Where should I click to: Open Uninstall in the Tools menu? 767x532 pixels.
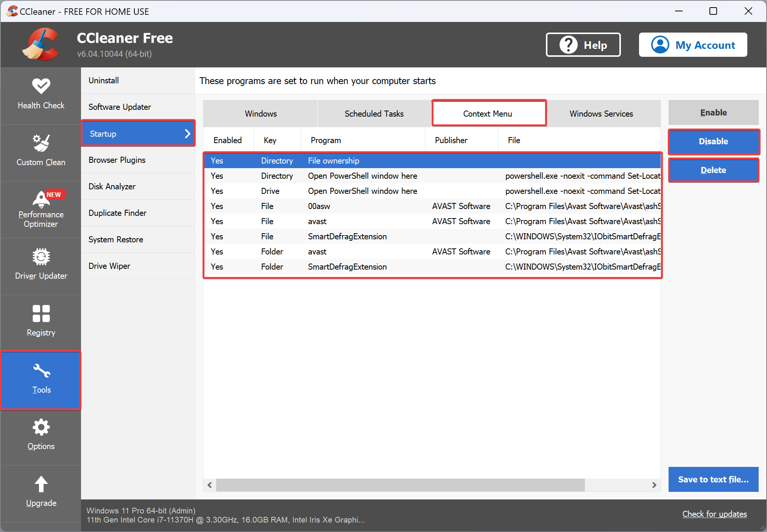pos(138,81)
